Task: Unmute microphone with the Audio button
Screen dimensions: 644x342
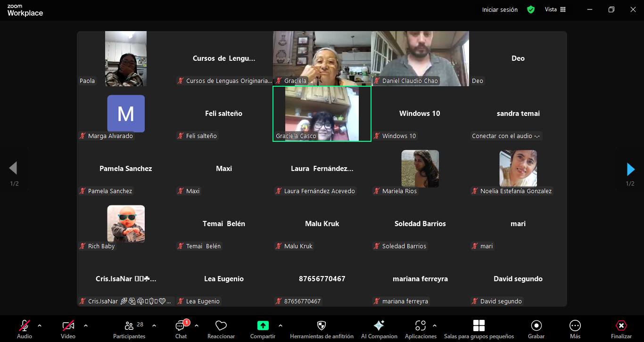Action: pos(25,326)
